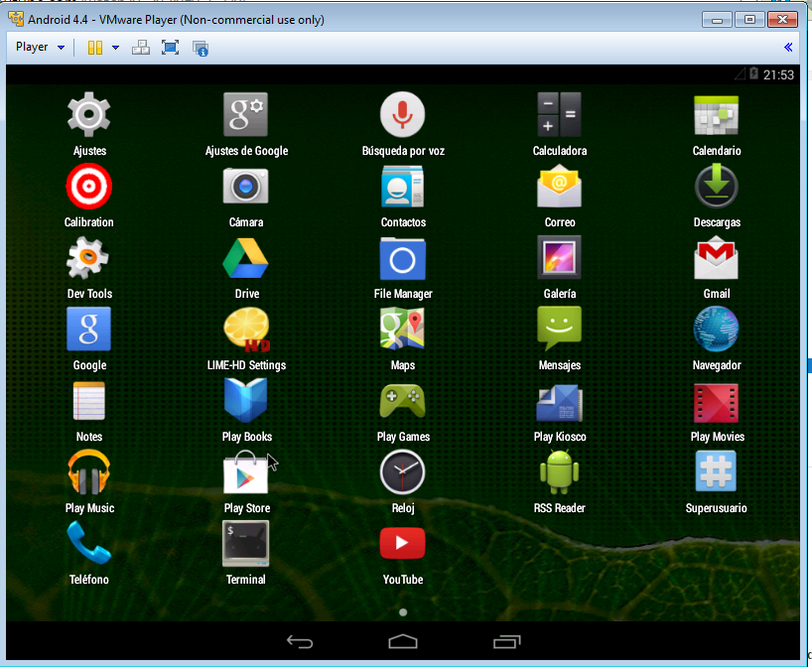Screen dimensions: 812x667
Task: Open the Gmail app
Action: click(716, 258)
